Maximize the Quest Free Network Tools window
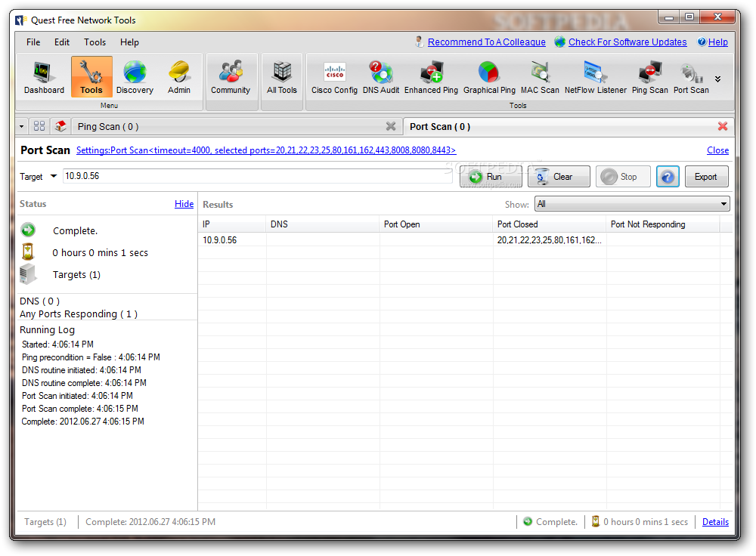The height and width of the screenshot is (556, 756). 689,17
